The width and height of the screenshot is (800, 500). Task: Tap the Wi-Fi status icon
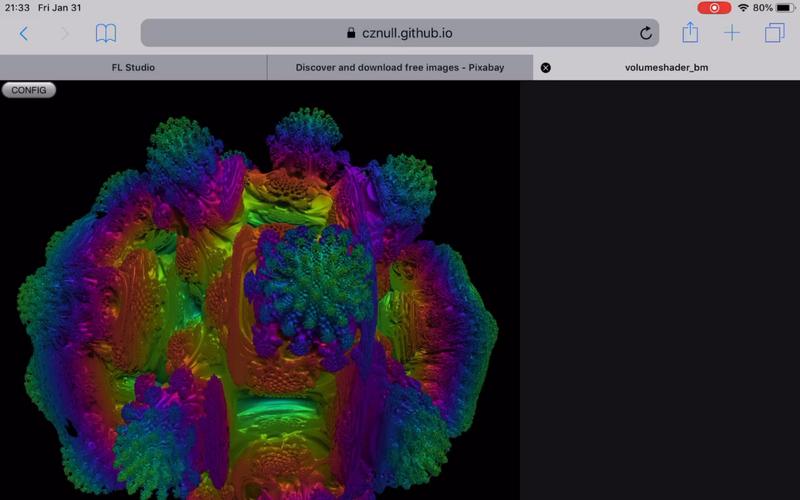(743, 8)
